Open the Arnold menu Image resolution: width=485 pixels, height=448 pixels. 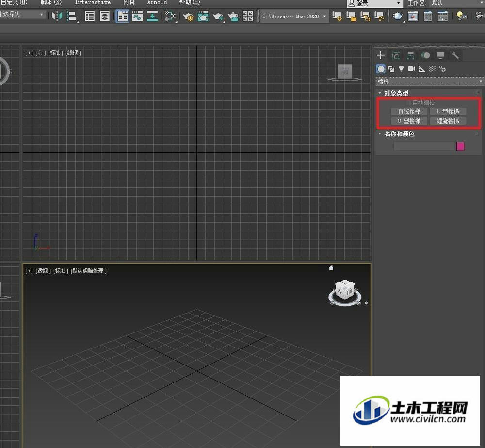pyautogui.click(x=157, y=2)
